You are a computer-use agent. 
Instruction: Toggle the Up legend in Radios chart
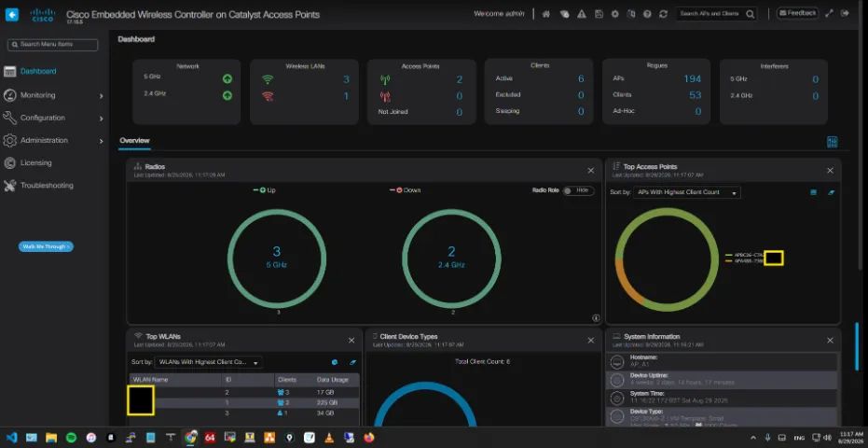click(x=264, y=190)
